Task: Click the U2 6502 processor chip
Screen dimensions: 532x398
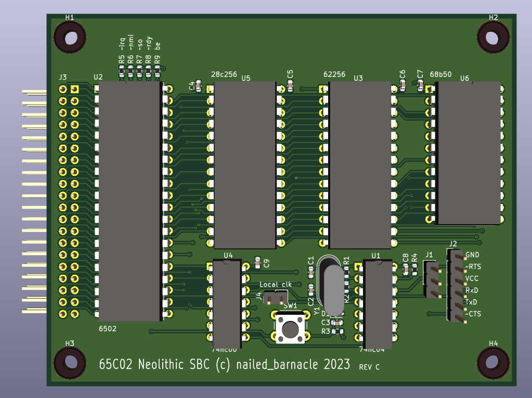Action: point(129,201)
